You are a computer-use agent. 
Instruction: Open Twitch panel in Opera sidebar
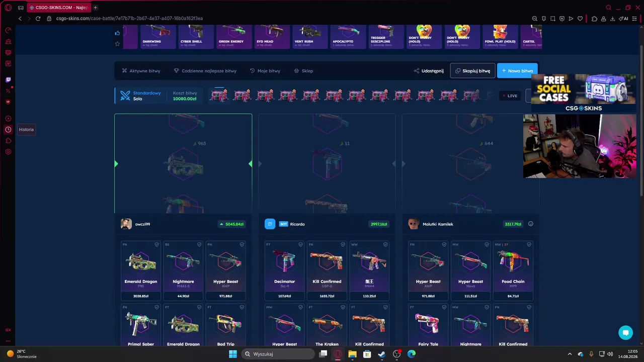(8, 79)
